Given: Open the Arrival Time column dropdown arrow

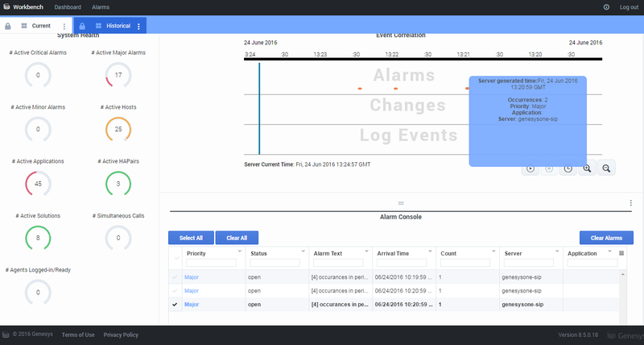Looking at the screenshot, I should [431, 251].
